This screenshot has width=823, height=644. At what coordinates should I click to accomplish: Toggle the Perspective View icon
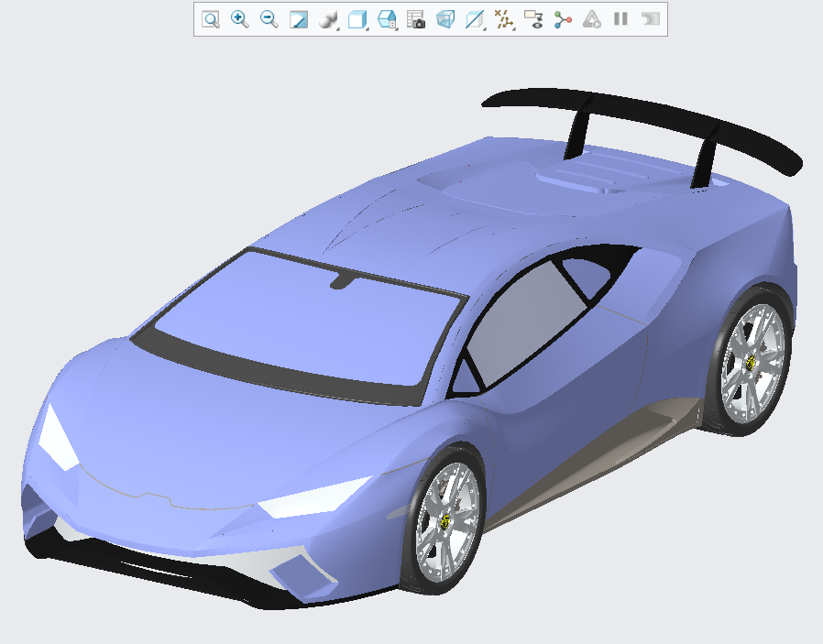tap(445, 20)
